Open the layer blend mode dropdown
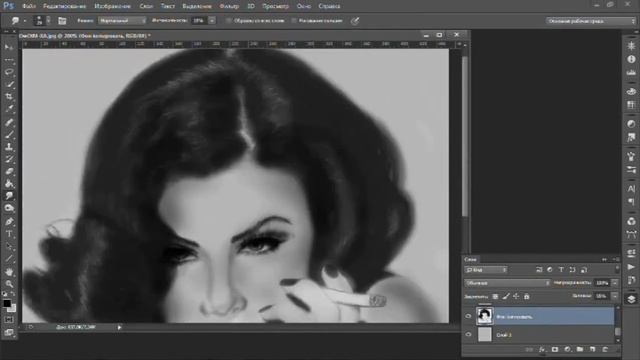This screenshot has width=640, height=360. tap(507, 283)
